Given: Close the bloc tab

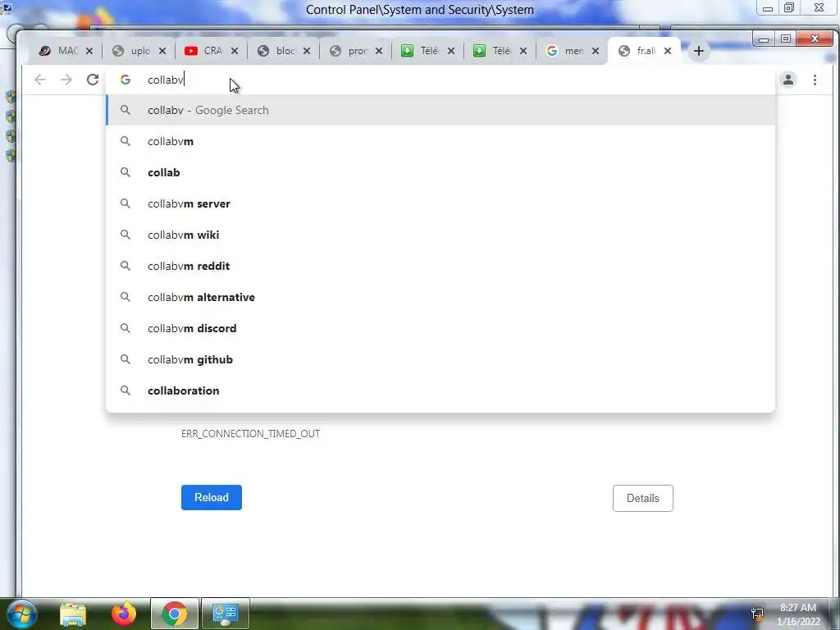Looking at the screenshot, I should coord(307,51).
